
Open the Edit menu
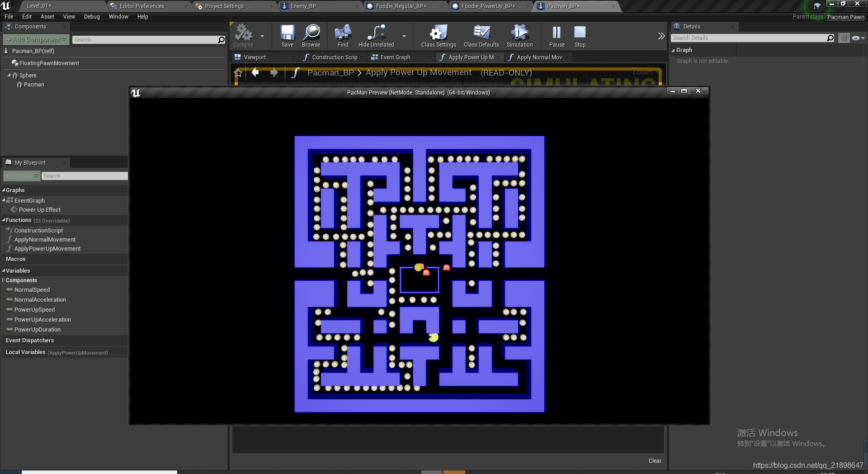[x=27, y=17]
